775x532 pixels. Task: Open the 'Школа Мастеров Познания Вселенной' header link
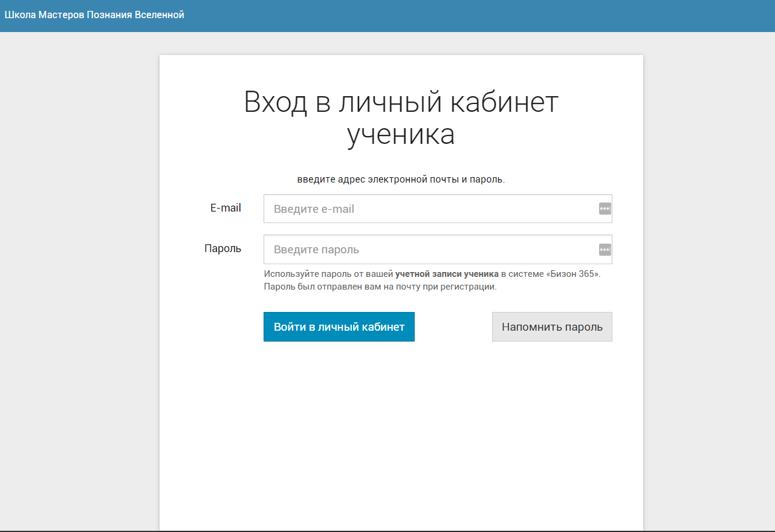pyautogui.click(x=94, y=15)
